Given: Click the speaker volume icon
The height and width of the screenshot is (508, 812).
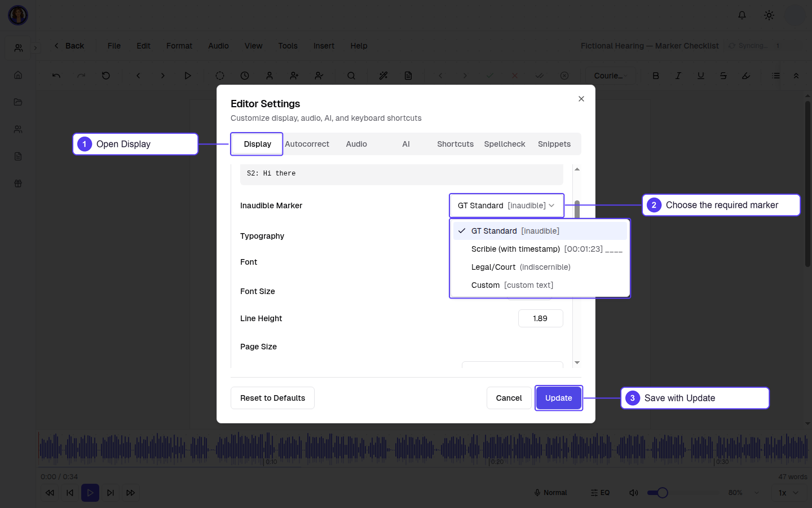Looking at the screenshot, I should click(x=634, y=493).
